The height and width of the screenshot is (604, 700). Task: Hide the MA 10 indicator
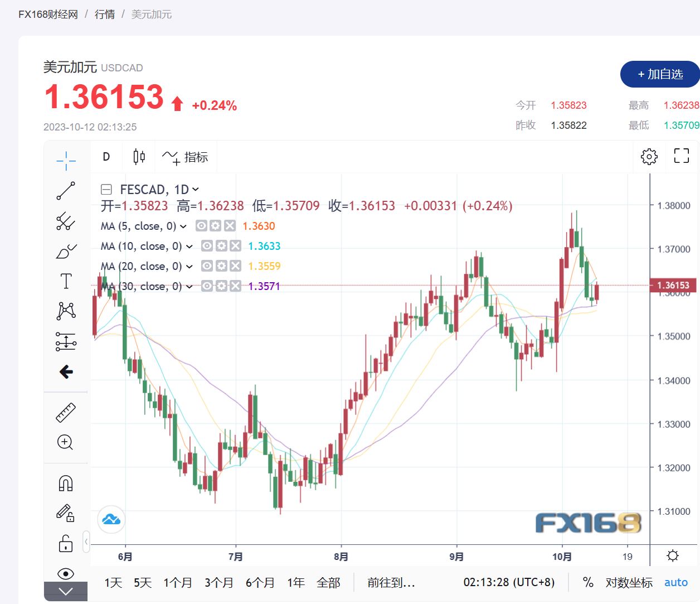coord(207,246)
